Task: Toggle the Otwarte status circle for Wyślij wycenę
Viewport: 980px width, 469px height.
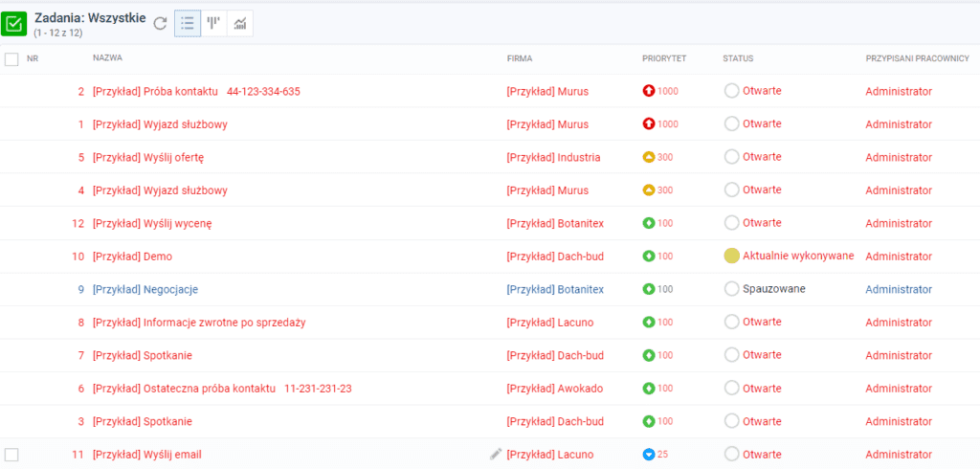Action: click(732, 223)
